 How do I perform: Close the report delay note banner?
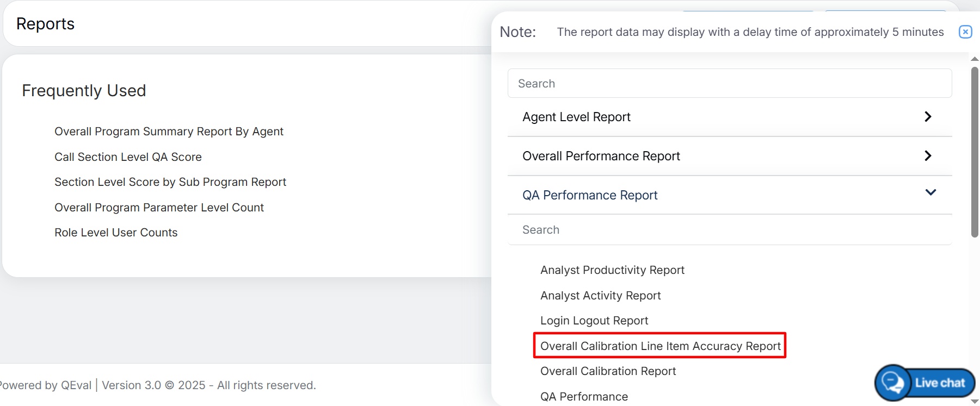click(965, 32)
